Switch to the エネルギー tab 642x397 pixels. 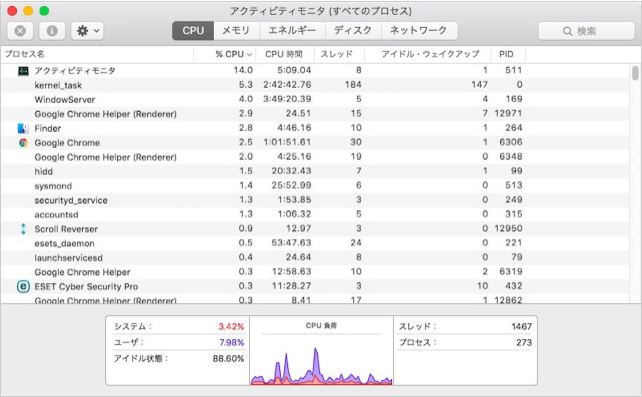pyautogui.click(x=292, y=31)
